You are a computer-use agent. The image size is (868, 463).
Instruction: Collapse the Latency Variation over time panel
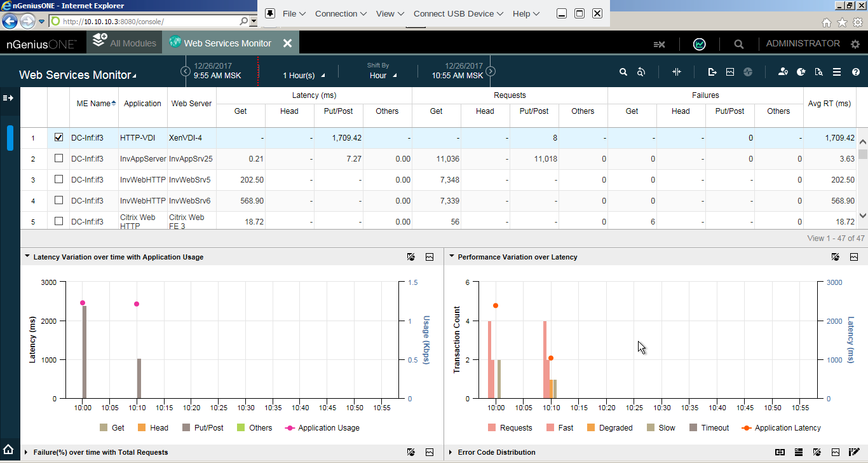point(27,257)
